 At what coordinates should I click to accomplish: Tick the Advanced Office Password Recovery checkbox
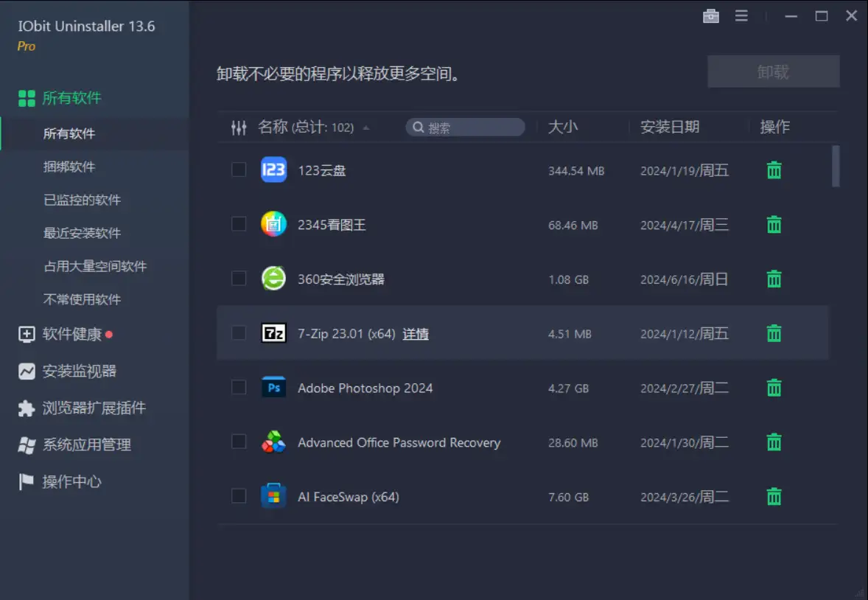(239, 442)
